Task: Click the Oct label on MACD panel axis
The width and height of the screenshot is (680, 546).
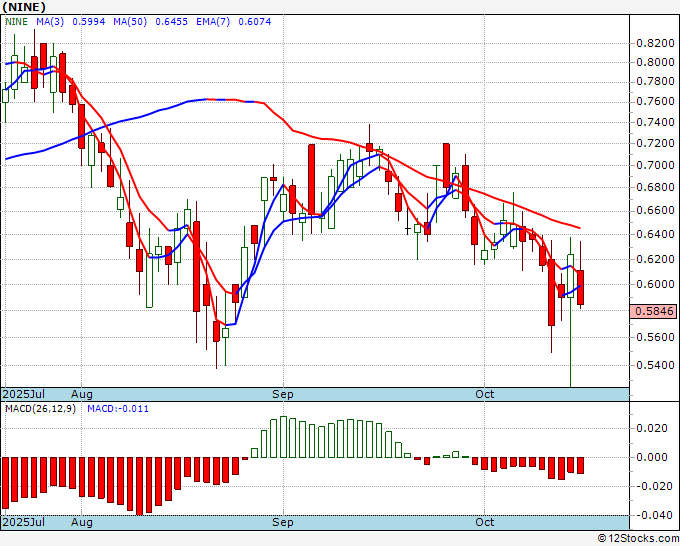Action: click(484, 522)
